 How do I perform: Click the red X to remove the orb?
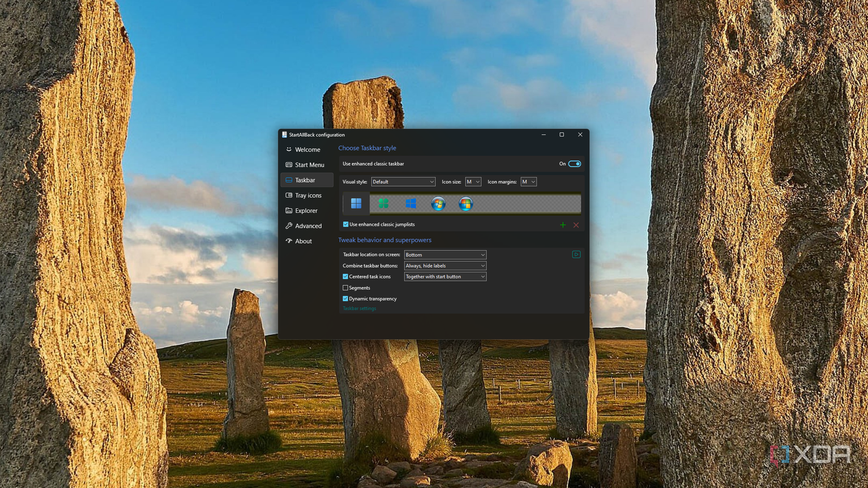pyautogui.click(x=576, y=224)
